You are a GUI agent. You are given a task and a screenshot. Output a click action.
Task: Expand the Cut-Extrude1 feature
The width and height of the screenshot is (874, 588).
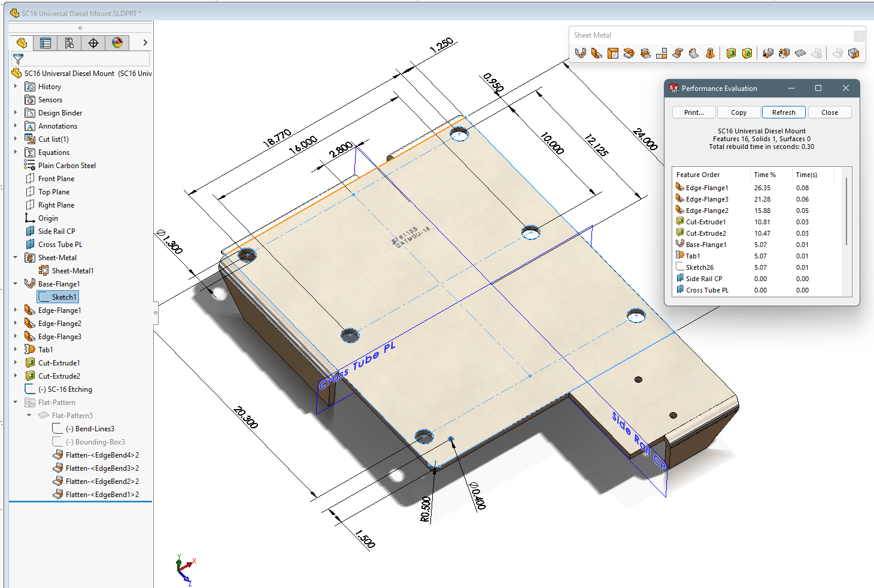pos(16,362)
